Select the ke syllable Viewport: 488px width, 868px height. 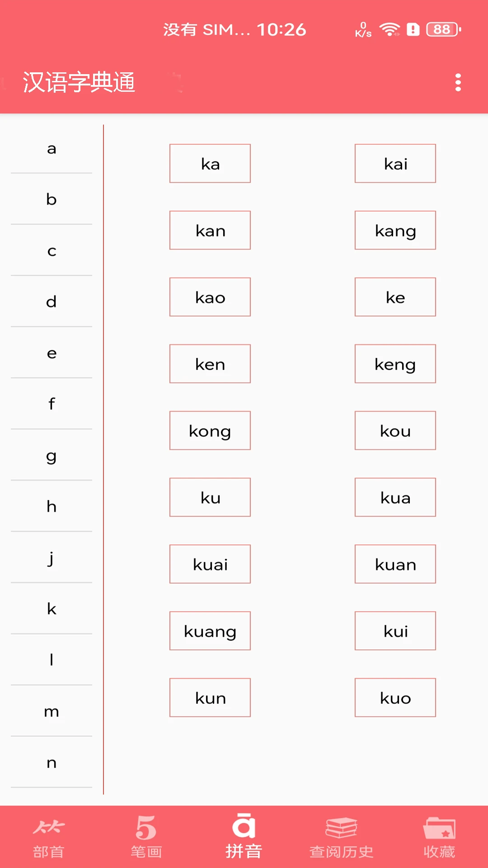click(395, 297)
